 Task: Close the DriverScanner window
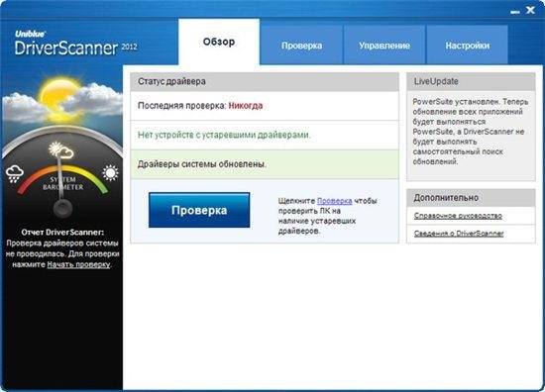pos(530,10)
